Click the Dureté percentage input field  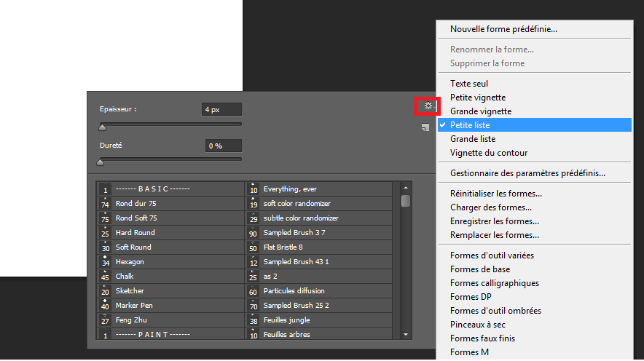tap(223, 146)
